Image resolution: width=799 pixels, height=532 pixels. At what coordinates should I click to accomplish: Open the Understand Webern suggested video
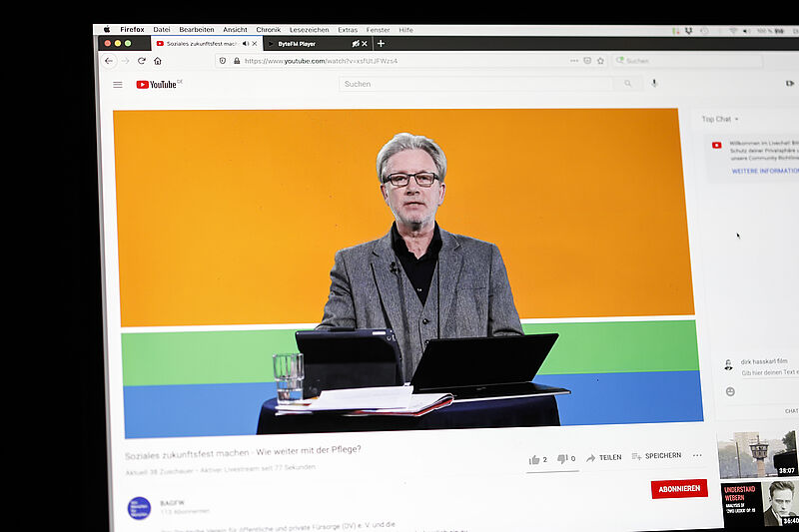pos(760,504)
